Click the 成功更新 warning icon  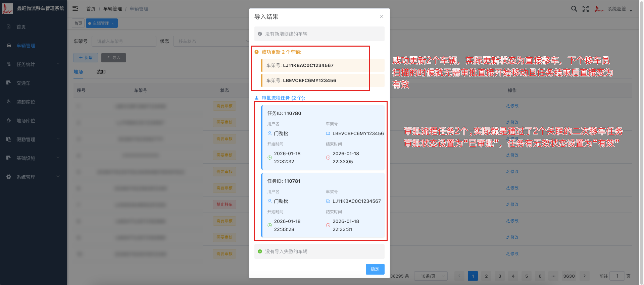257,52
